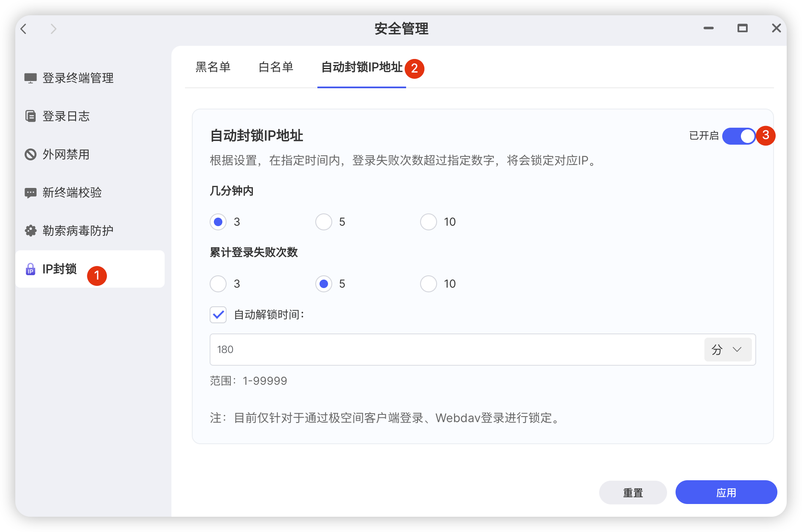Click the gear icon for 勒索病毒防护

(x=31, y=231)
